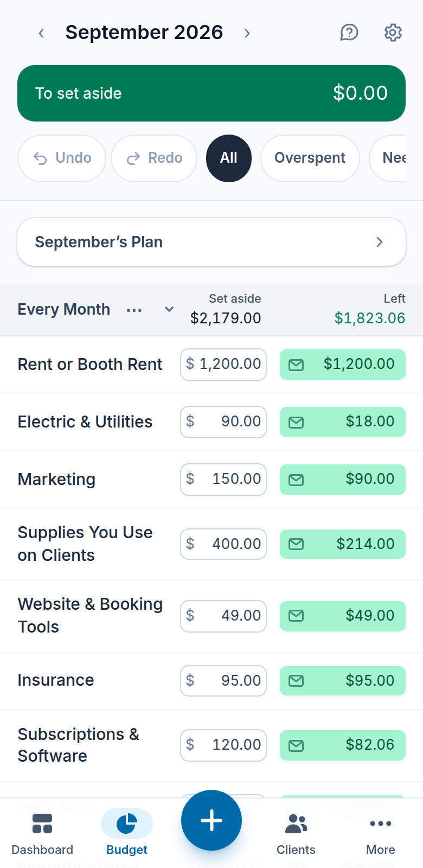Image resolution: width=423 pixels, height=868 pixels.
Task: Click the Undo button
Action: (x=62, y=158)
